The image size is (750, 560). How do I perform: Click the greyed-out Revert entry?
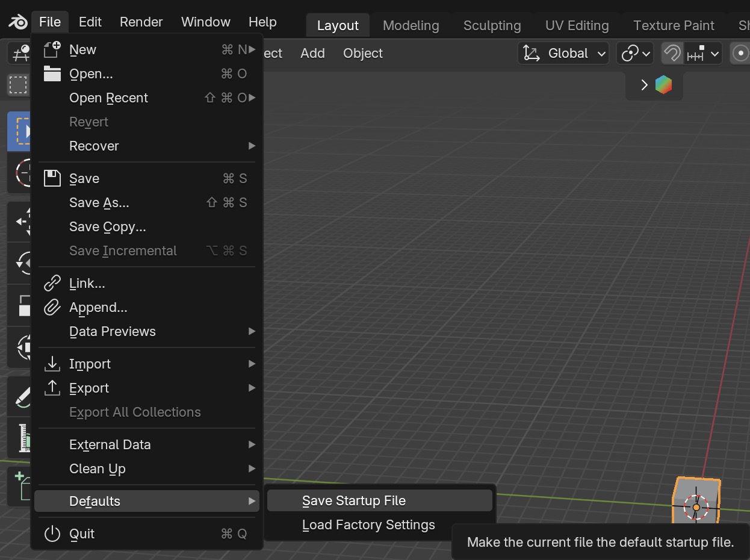[147, 122]
